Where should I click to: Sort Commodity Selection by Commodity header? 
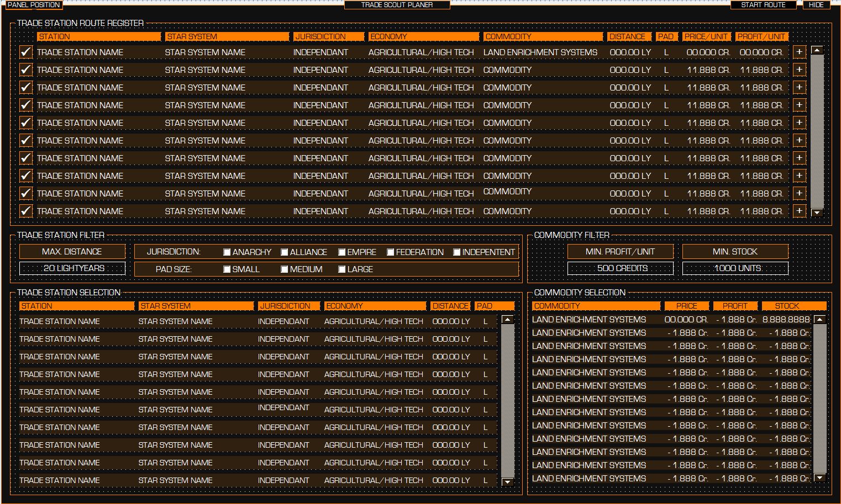pyautogui.click(x=596, y=306)
